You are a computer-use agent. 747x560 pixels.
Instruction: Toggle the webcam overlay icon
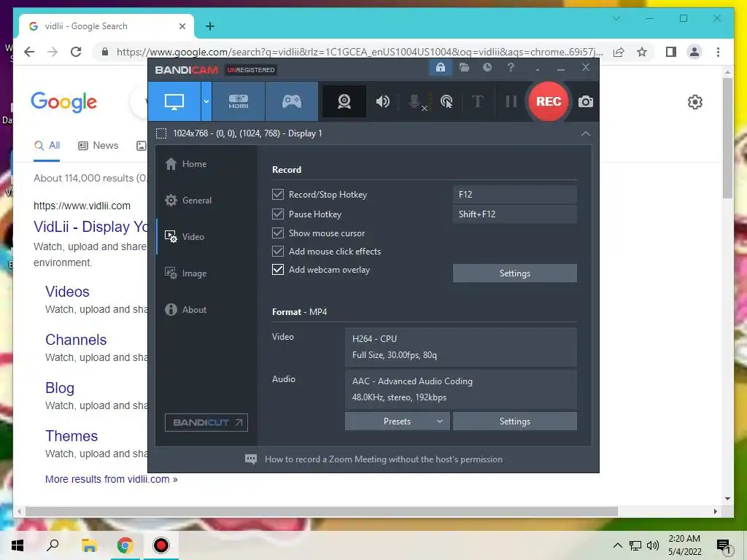344,101
